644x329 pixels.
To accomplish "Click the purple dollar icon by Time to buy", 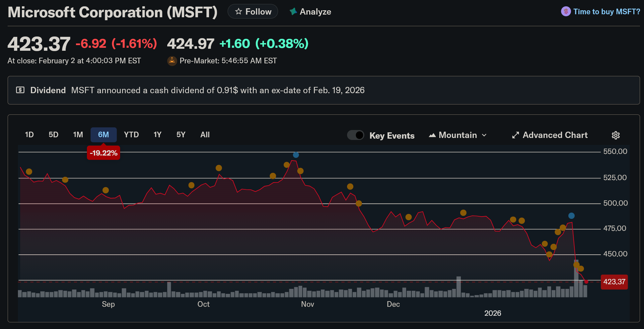I will pos(565,12).
